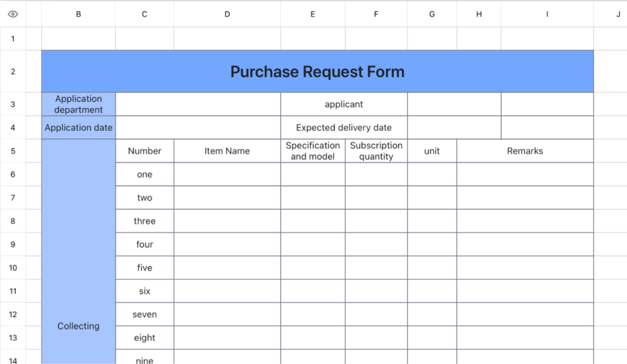
Task: Click Specification cell in row five
Action: 313,268
